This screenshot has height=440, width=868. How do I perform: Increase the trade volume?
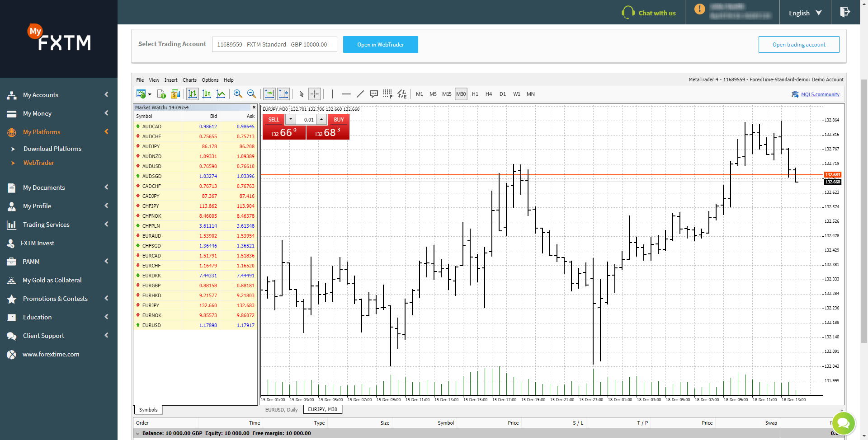[321, 120]
